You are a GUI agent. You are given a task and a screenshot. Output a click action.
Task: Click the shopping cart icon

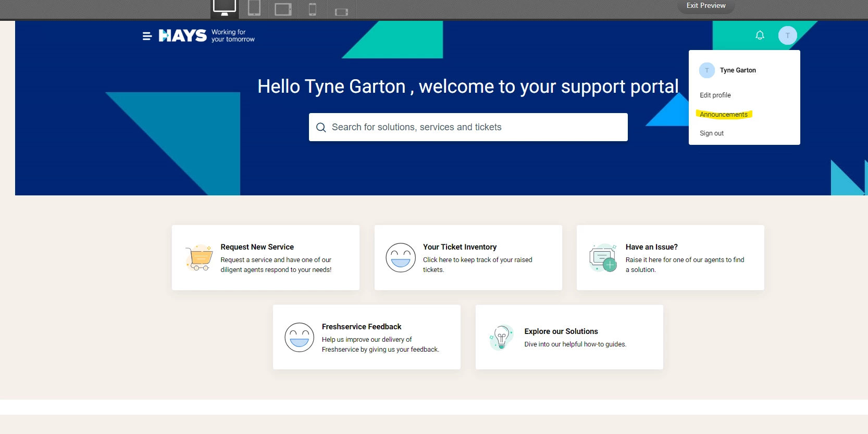[200, 258]
